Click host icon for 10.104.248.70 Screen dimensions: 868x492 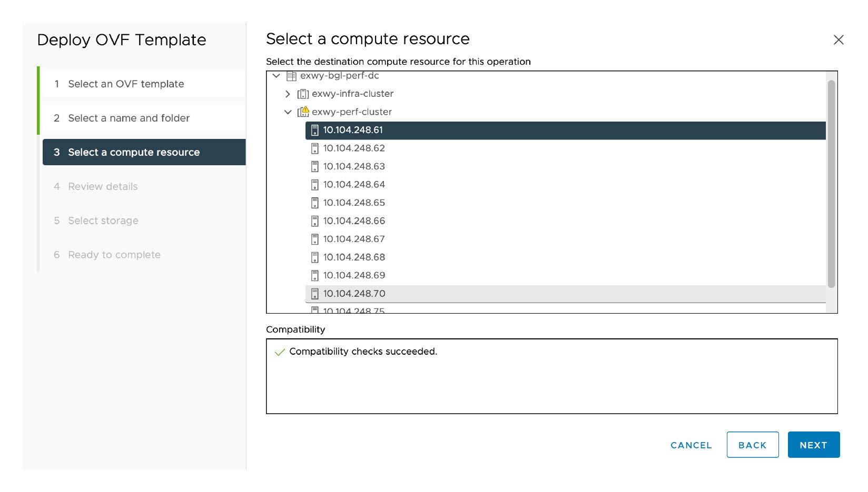(x=314, y=294)
